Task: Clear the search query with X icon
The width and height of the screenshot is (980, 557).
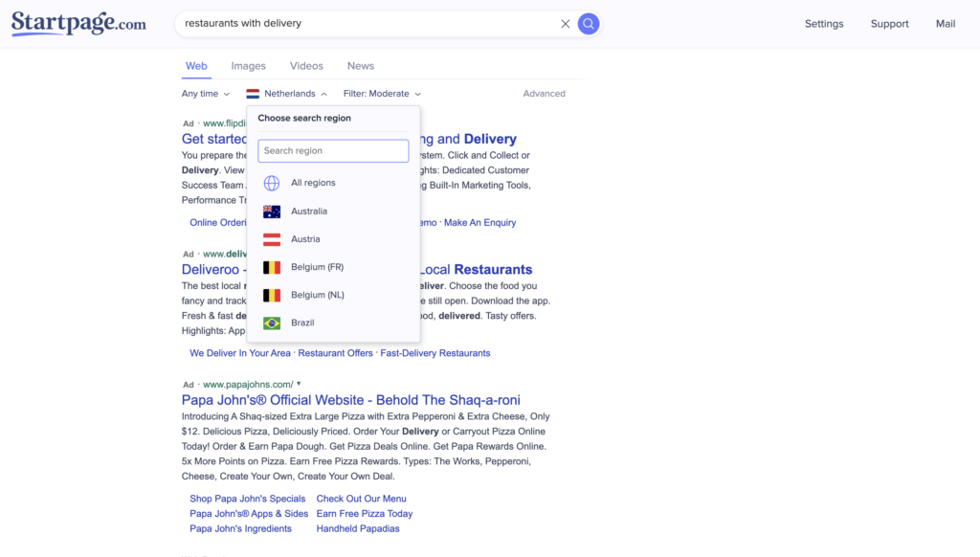Action: 565,24
